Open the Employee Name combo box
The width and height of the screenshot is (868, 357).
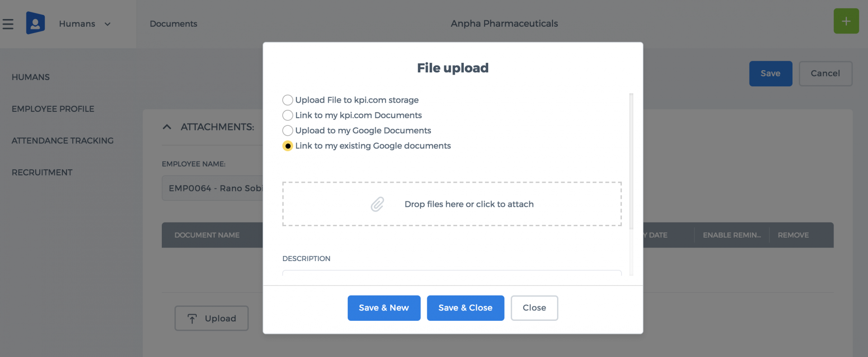tap(212, 188)
